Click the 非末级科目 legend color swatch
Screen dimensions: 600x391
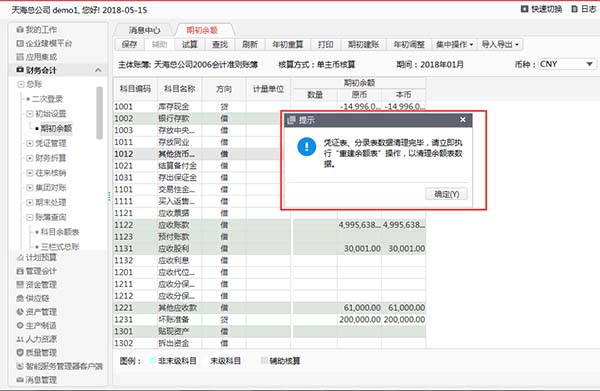click(152, 360)
